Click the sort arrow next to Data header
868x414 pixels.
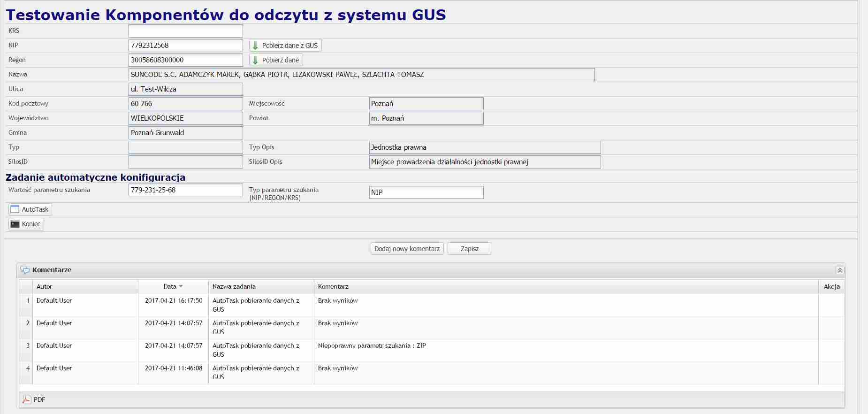(181, 286)
